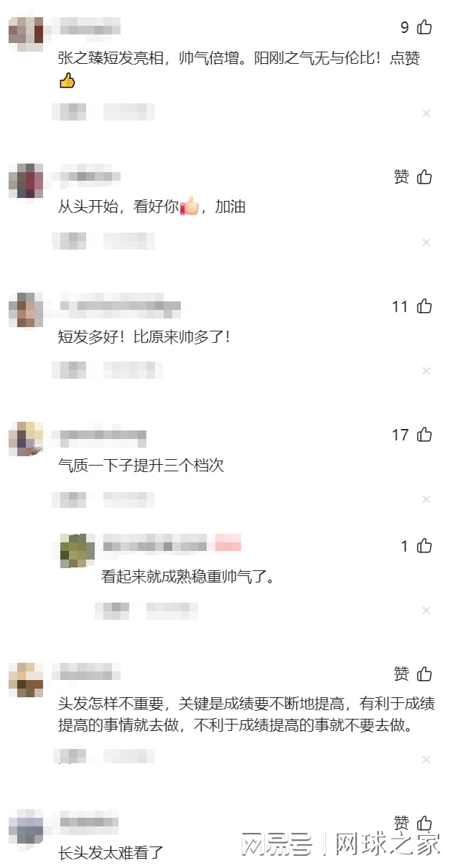Dismiss the '从头开始' comment with X
Viewport: 455px width, 868px height.
[x=426, y=242]
